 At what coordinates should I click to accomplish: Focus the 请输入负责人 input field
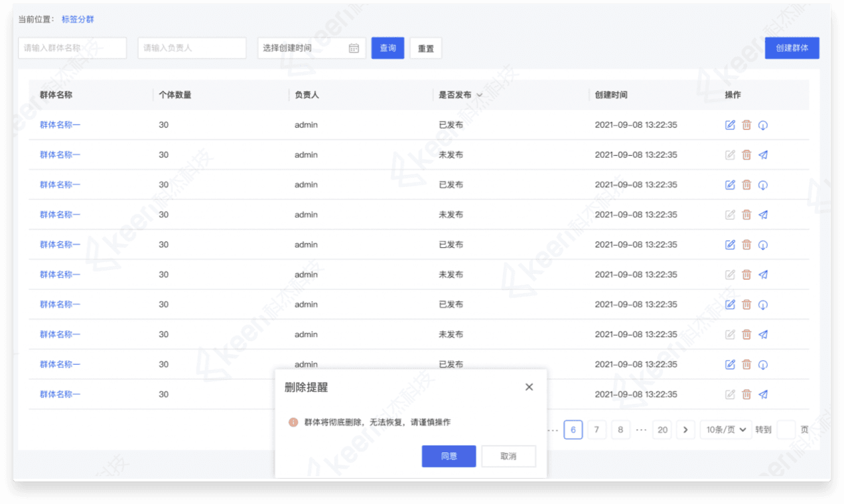click(192, 48)
